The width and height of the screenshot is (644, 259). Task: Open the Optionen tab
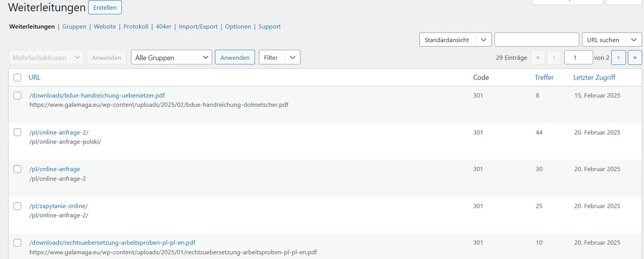click(238, 27)
